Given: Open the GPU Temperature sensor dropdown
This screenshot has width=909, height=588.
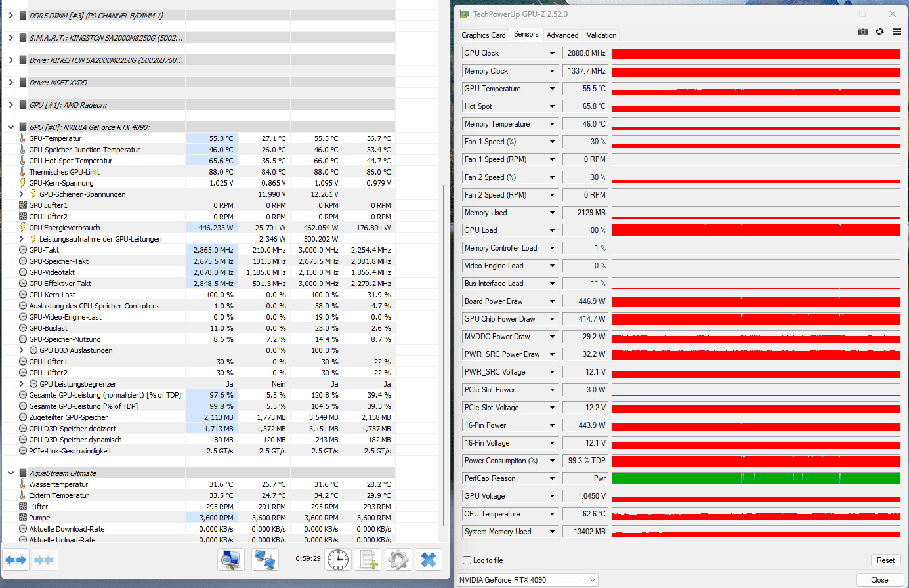Looking at the screenshot, I should click(552, 89).
